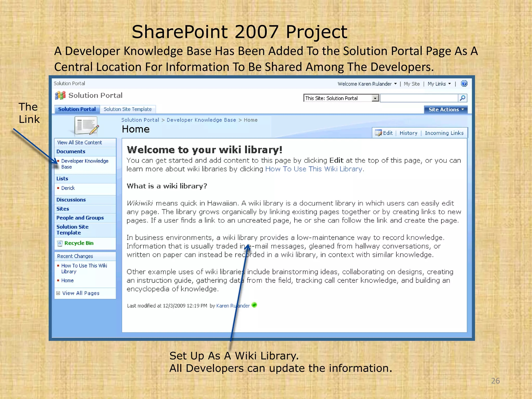Switch to the Solution Site Template tab

128,109
